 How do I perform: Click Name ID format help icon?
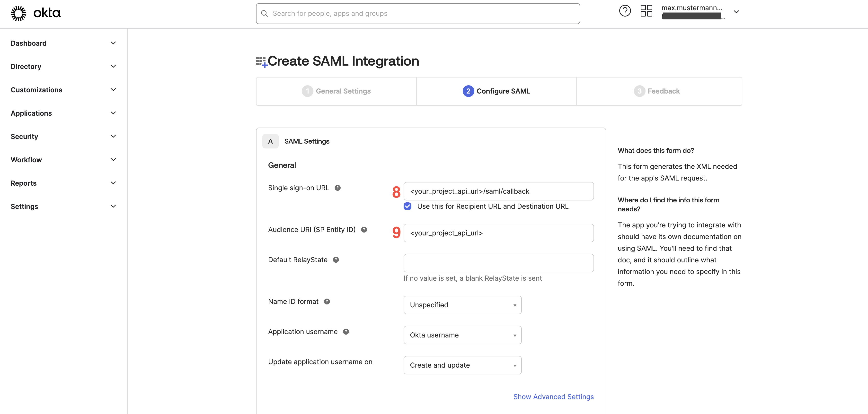point(327,302)
